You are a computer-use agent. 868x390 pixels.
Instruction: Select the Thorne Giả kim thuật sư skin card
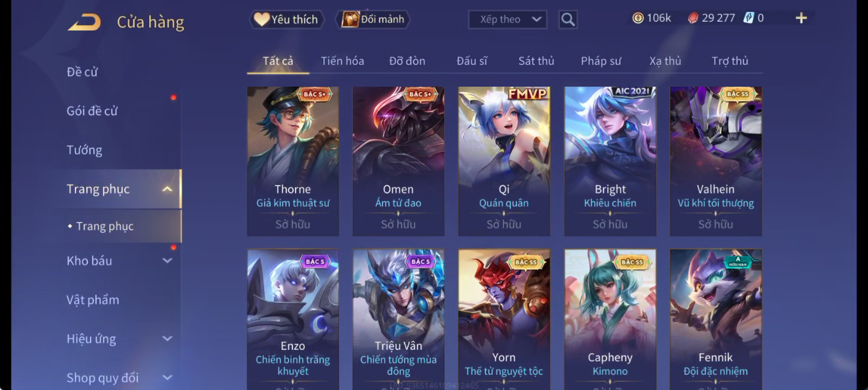pyautogui.click(x=293, y=162)
